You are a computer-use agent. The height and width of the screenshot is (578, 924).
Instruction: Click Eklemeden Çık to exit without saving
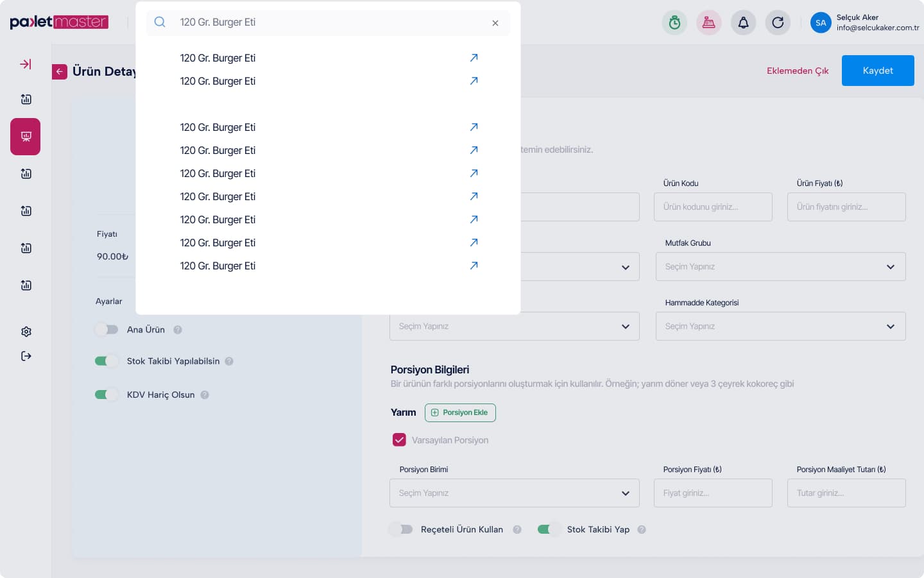point(798,71)
